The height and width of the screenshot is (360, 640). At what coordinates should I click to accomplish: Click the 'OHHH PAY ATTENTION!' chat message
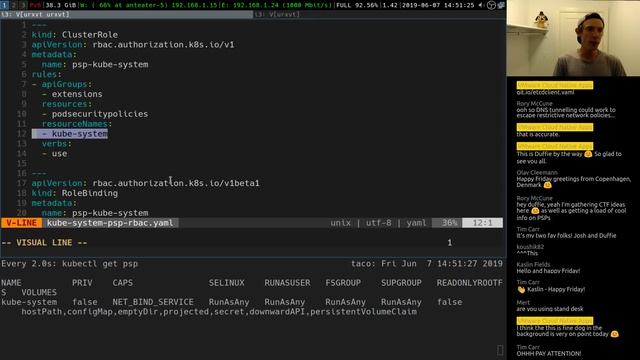tap(549, 354)
